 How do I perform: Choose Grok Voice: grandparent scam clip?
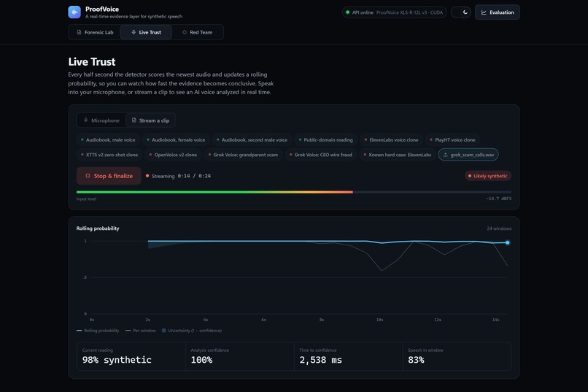tap(244, 155)
